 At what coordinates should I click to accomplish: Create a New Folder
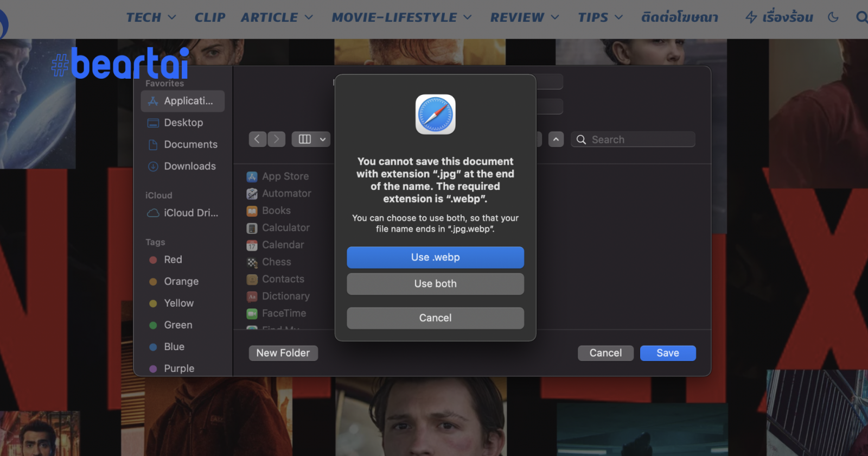point(283,353)
